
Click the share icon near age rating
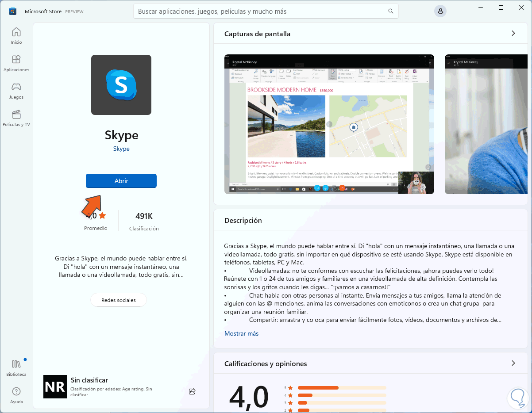[192, 391]
